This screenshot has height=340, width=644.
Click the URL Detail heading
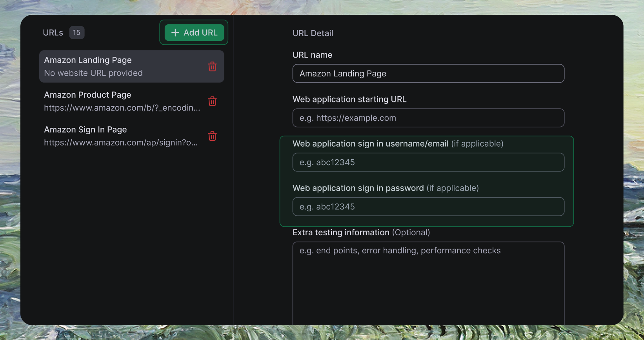pyautogui.click(x=313, y=33)
